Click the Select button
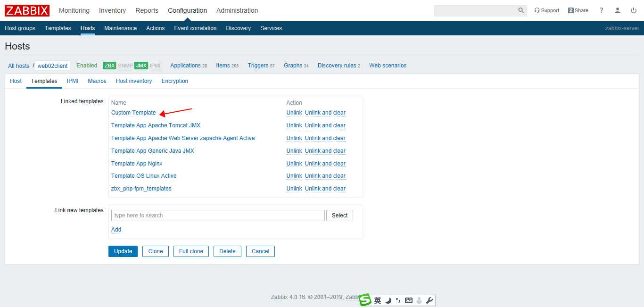Screen dimensions: 644x307 point(339,216)
